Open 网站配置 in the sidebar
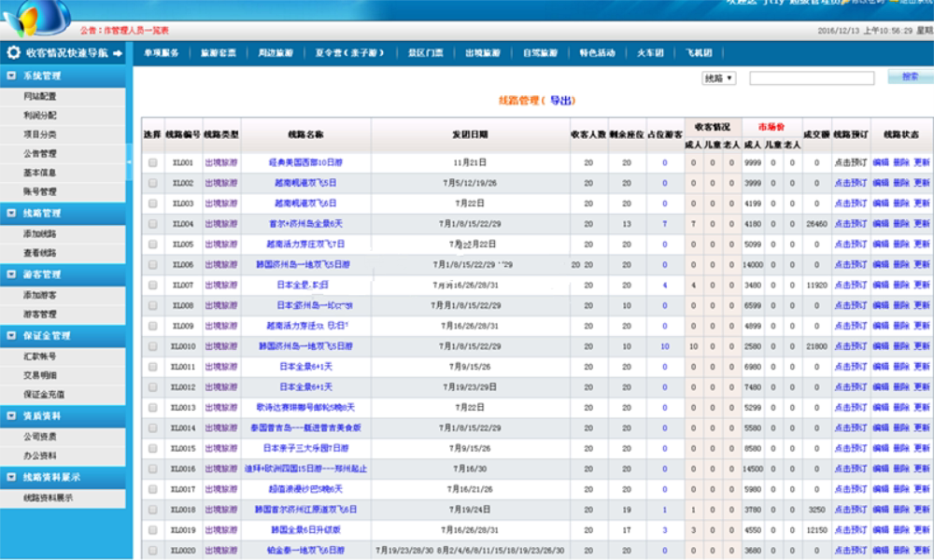934x560 pixels. coord(40,96)
